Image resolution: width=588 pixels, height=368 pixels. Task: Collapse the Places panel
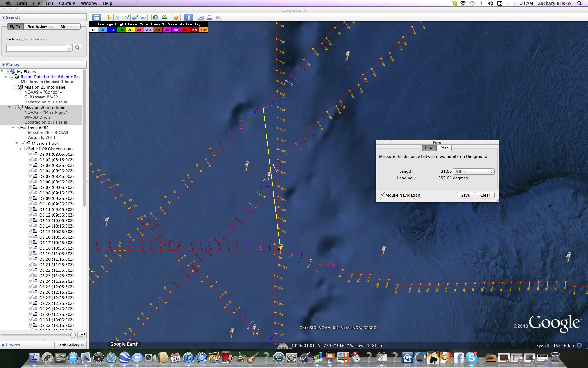click(x=3, y=65)
